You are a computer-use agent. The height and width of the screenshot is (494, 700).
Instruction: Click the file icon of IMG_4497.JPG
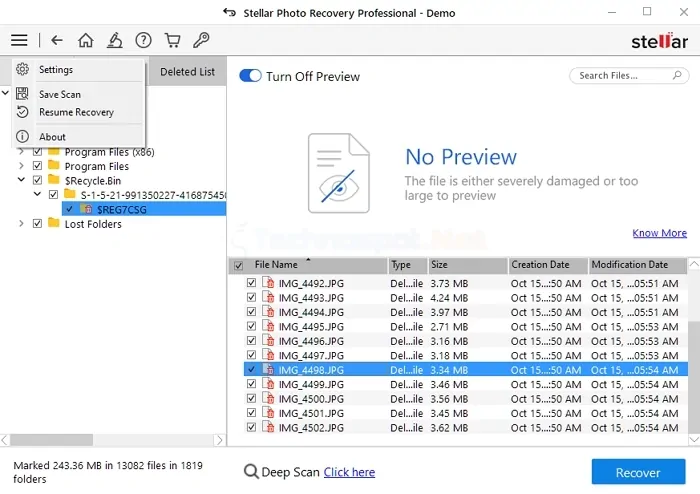pos(268,355)
